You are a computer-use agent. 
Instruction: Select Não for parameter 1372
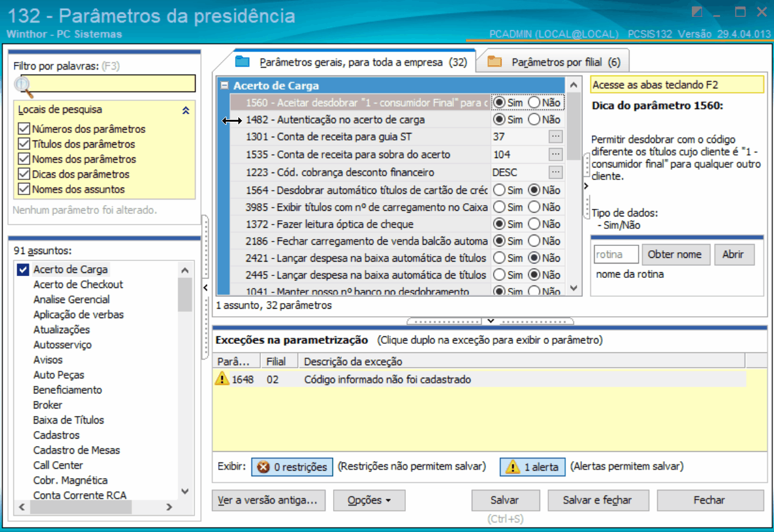(x=534, y=224)
